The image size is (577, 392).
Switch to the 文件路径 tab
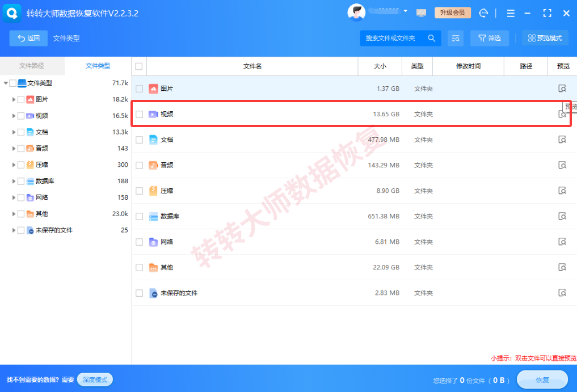32,65
